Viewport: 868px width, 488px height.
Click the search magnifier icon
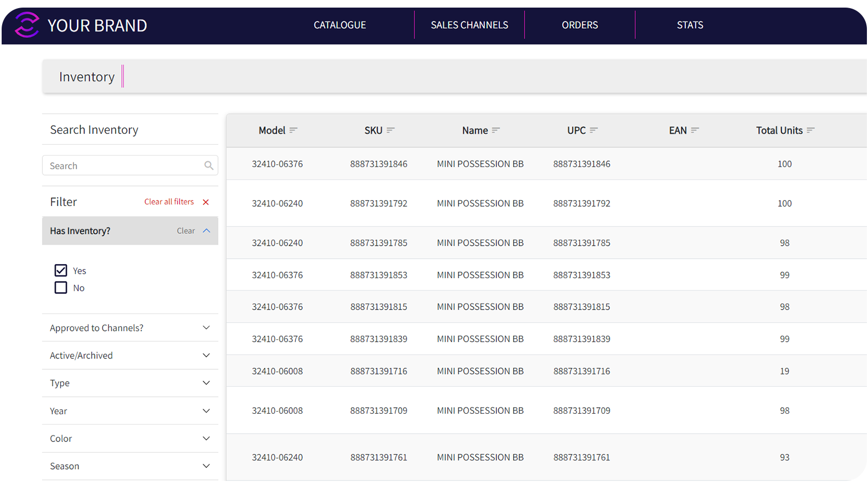(208, 166)
